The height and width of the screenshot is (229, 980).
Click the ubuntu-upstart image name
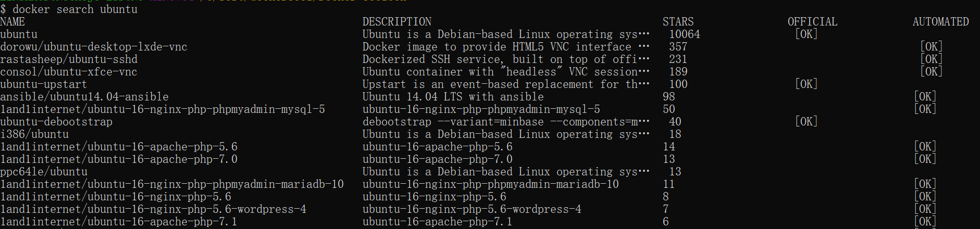point(44,84)
